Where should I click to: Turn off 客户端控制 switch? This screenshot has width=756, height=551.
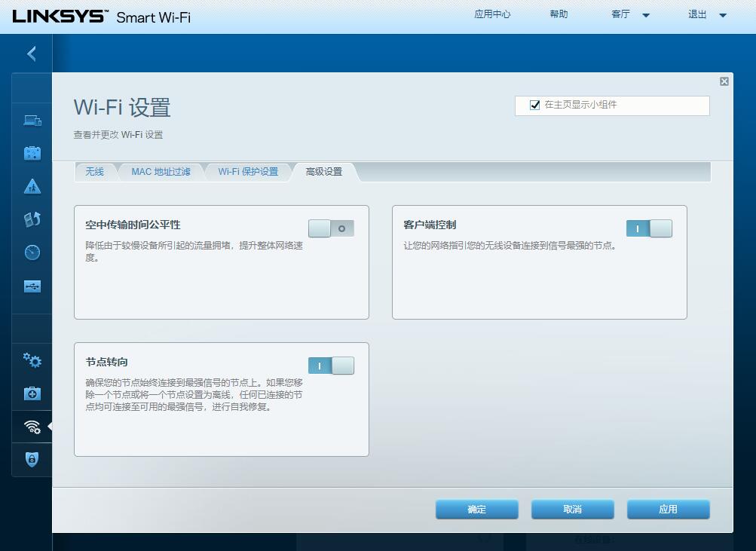(649, 228)
